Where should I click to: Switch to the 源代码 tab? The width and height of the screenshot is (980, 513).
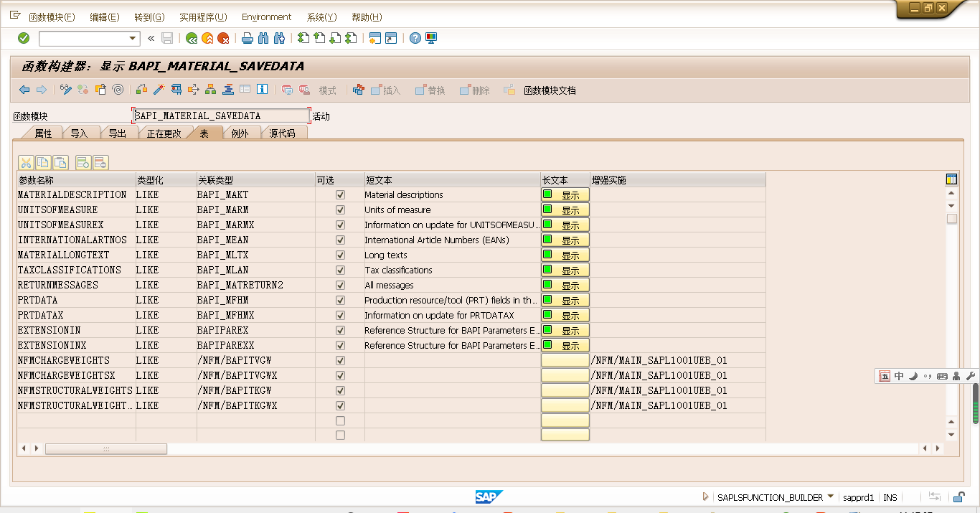click(x=287, y=133)
